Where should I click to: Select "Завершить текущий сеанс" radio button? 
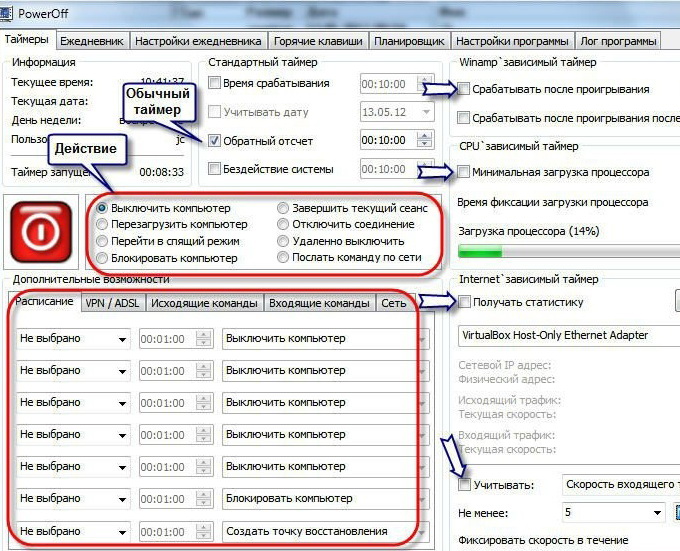[283, 208]
